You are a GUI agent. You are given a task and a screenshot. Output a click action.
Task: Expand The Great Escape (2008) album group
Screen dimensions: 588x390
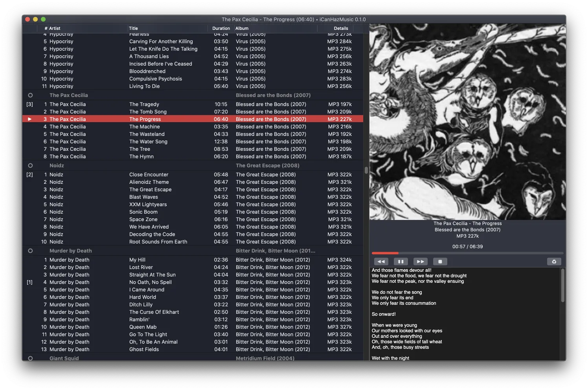tap(267, 165)
